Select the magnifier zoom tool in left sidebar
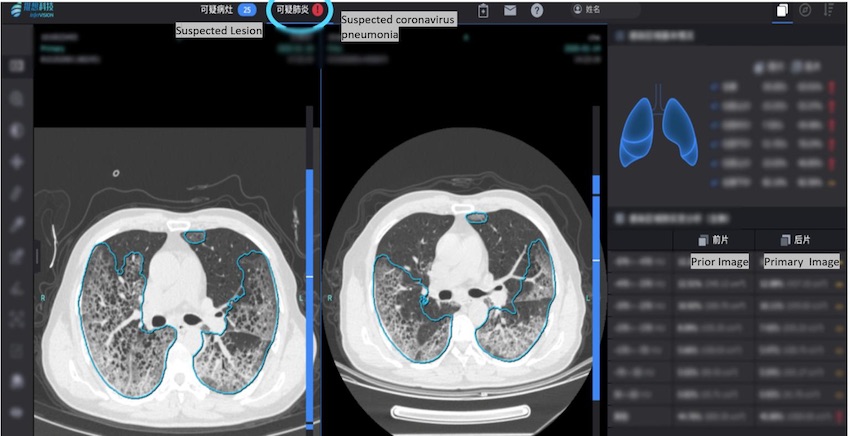 [17, 99]
